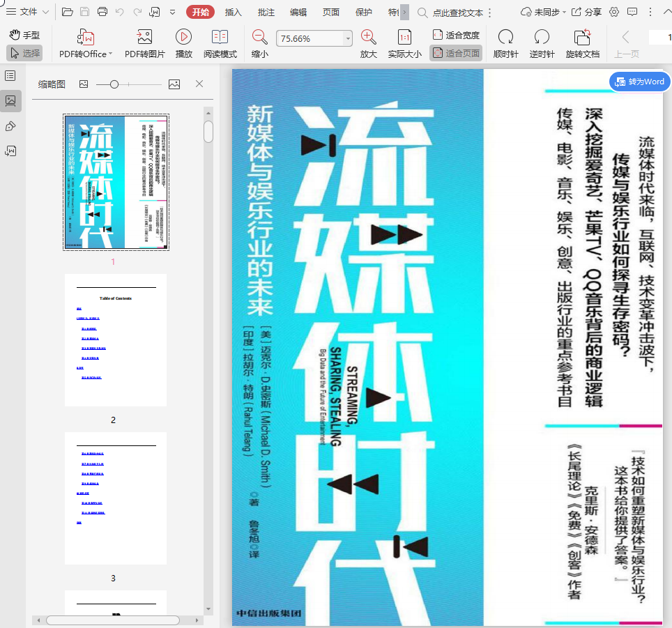Screen dimensions: 672x628
Task: Expand the quick access toolbar dropdown
Action: pyautogui.click(x=172, y=13)
